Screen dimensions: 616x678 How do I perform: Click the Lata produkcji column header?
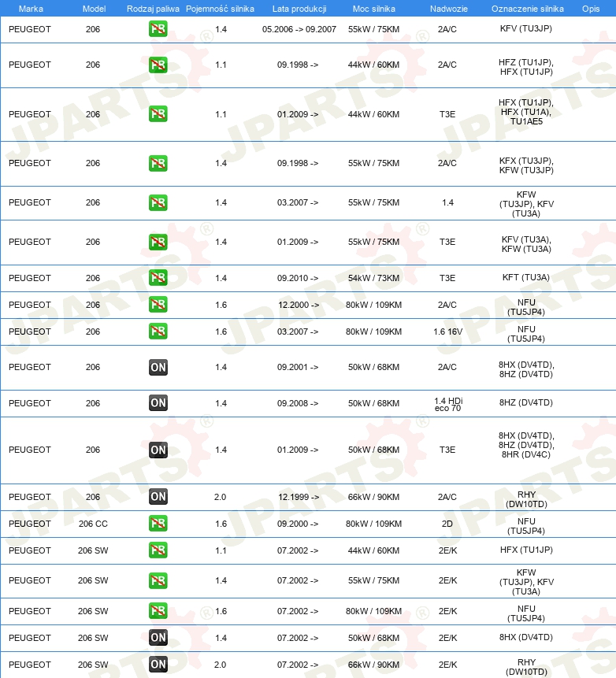(x=299, y=9)
